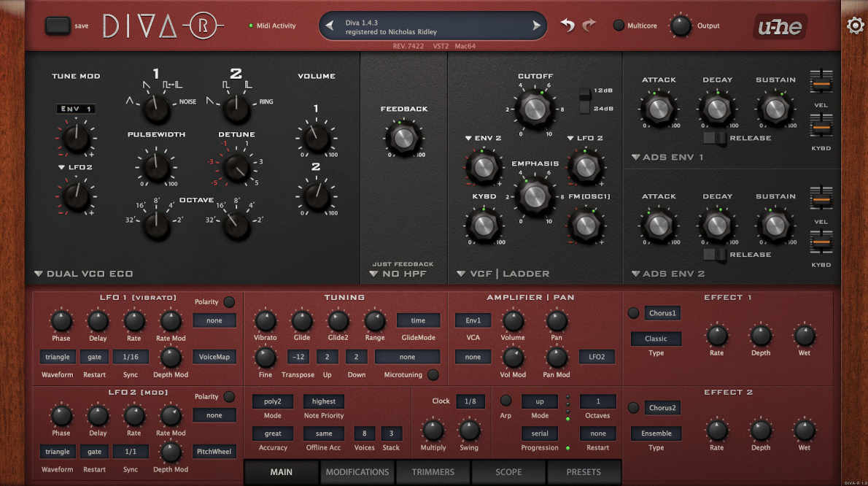Viewport: 868px width, 486px height.
Task: Click the Diva 1.4.3 preset display
Action: point(433,27)
